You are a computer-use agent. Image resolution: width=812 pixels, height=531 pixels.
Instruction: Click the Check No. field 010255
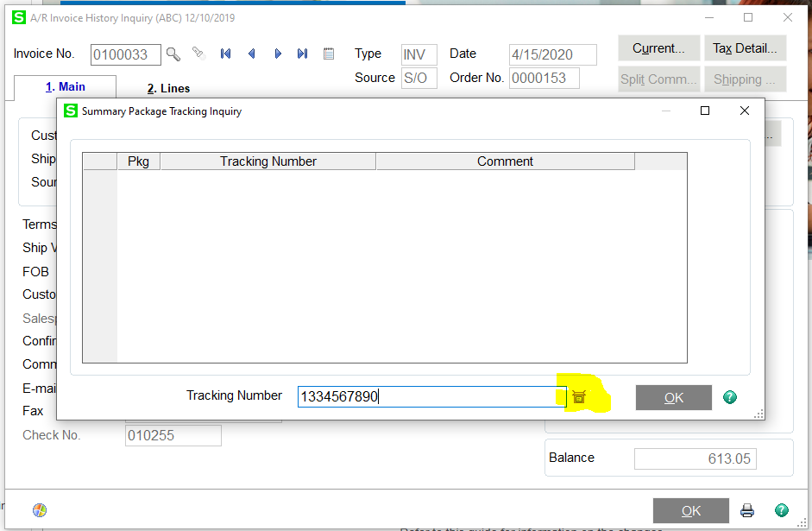click(173, 435)
